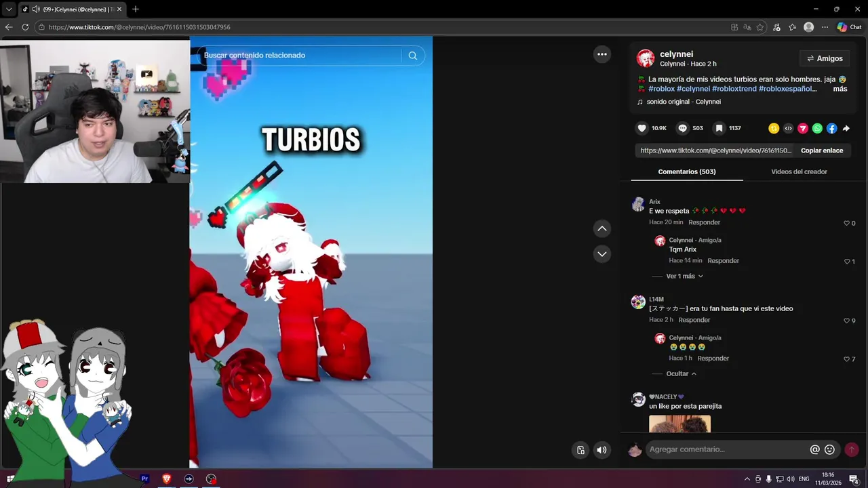The height and width of the screenshot is (488, 868).
Task: Open Arix's profile picture
Action: 638,205
